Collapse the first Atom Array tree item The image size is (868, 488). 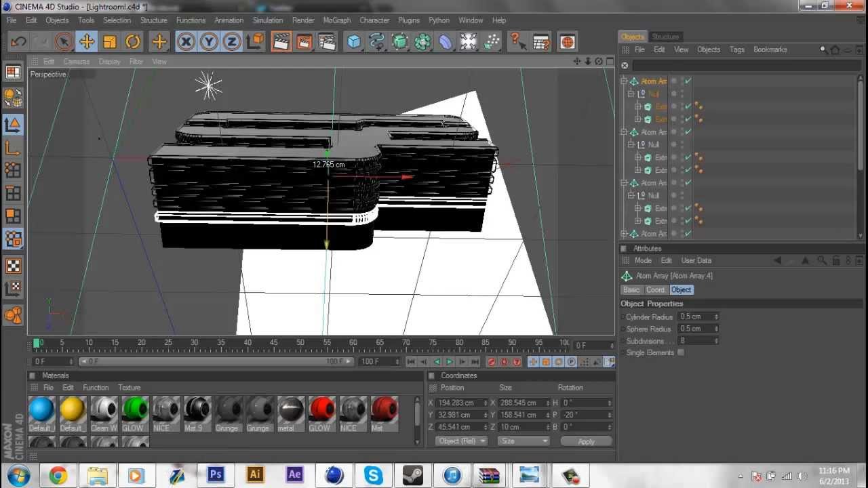tap(624, 81)
